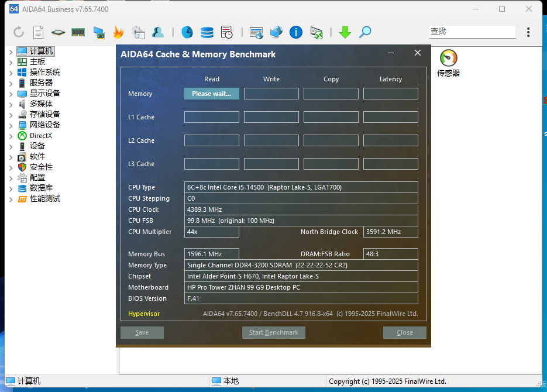Open the scheduled report clock icon
The width and height of the screenshot is (547, 392).
(227, 32)
